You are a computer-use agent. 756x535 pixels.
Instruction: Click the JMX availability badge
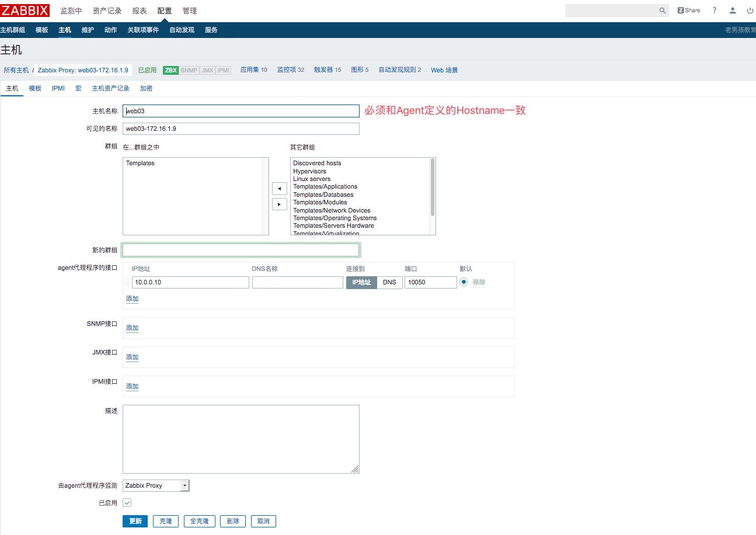207,70
